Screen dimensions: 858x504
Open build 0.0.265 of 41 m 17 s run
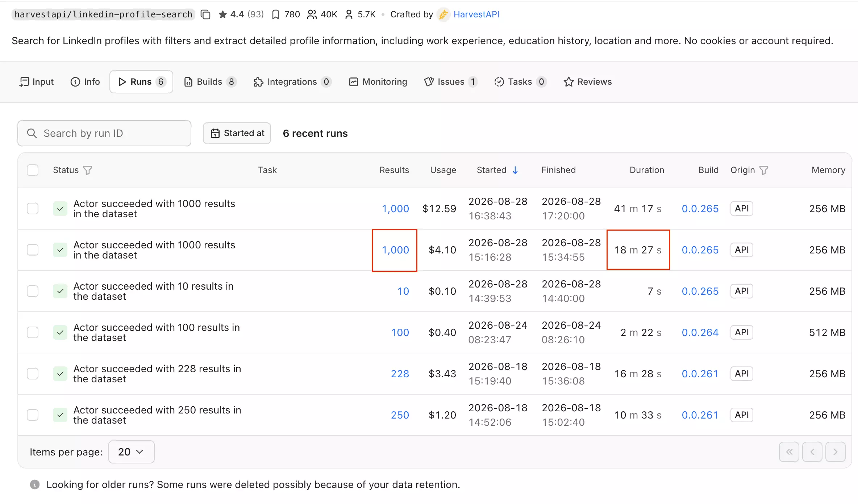coord(700,209)
